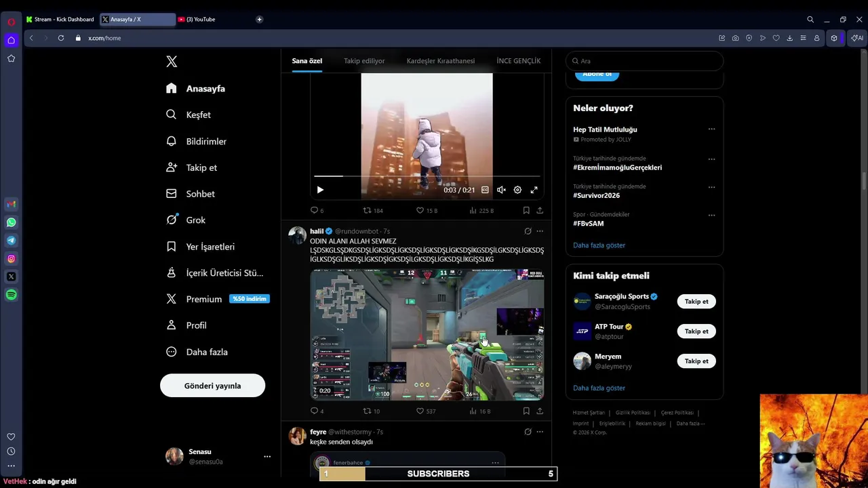Take a snapshot with toolbar camera icon
868x488 pixels.
click(x=736, y=38)
